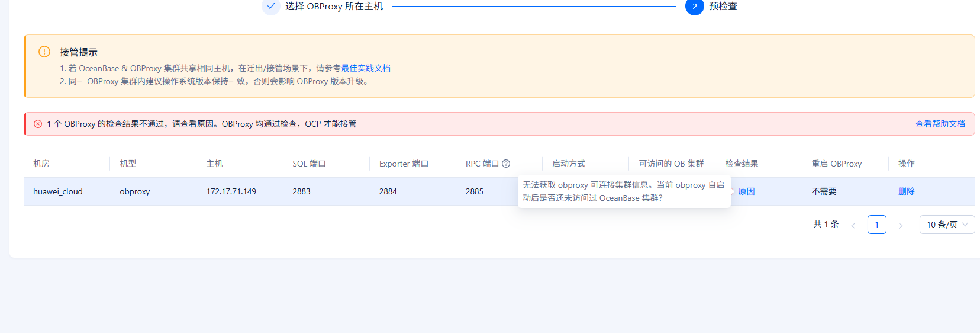Image resolution: width=980 pixels, height=333 pixels.
Task: Click the huawei_cloud cell in the row
Action: click(58, 191)
